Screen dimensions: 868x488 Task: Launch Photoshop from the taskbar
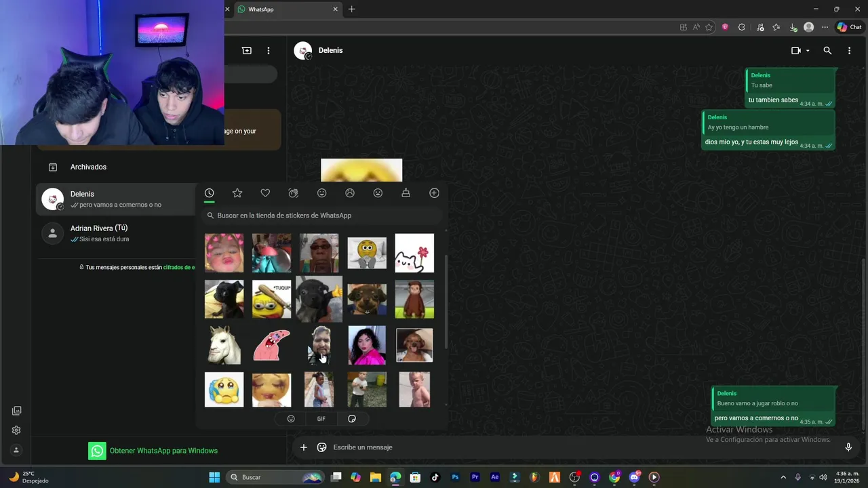(x=455, y=477)
